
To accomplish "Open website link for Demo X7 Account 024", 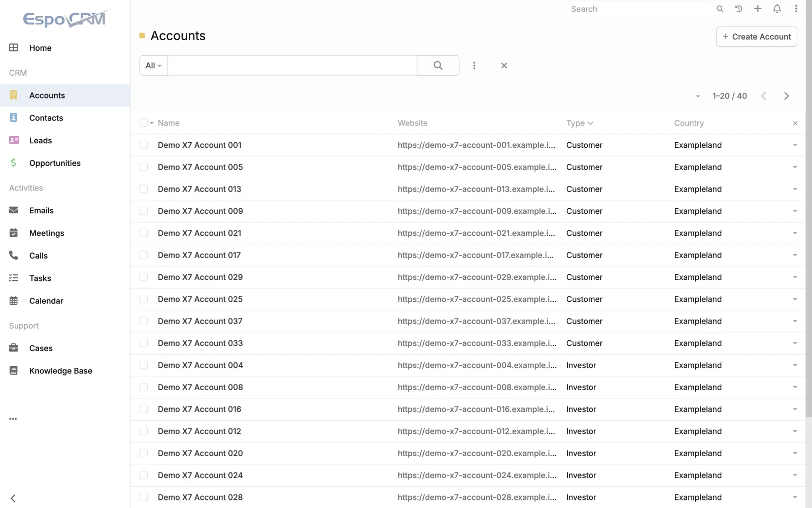I will click(477, 475).
